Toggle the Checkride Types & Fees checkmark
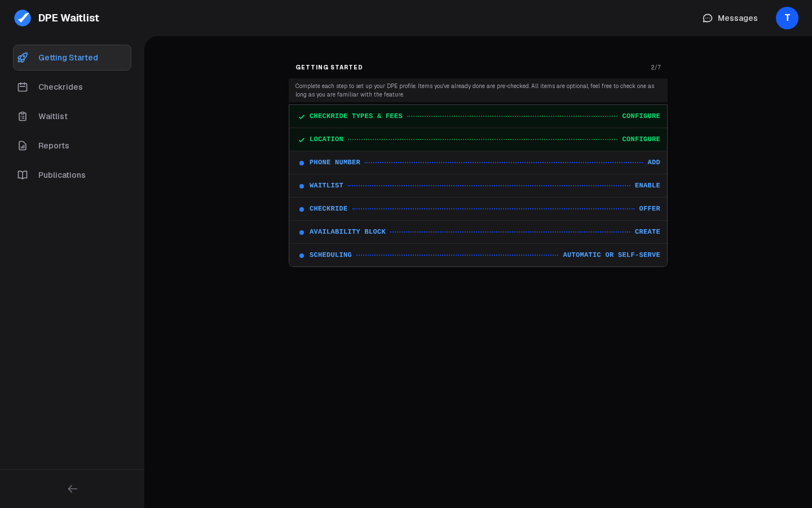Viewport: 812px width, 508px height. (302, 117)
